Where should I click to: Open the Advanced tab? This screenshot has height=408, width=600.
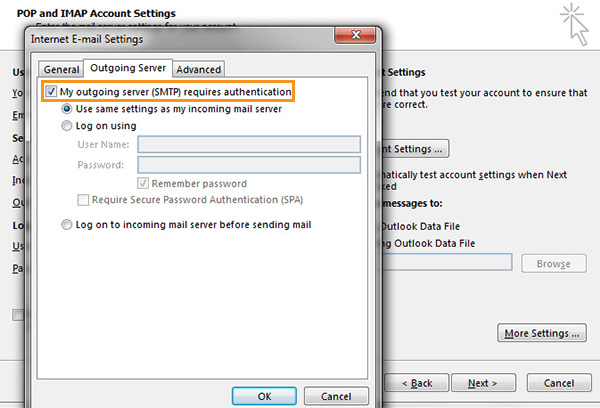point(199,69)
